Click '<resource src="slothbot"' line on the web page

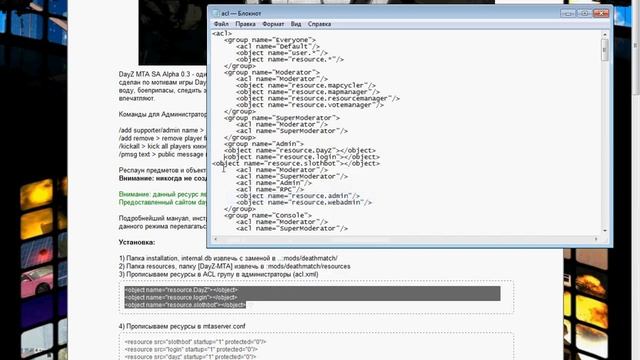(x=196, y=342)
